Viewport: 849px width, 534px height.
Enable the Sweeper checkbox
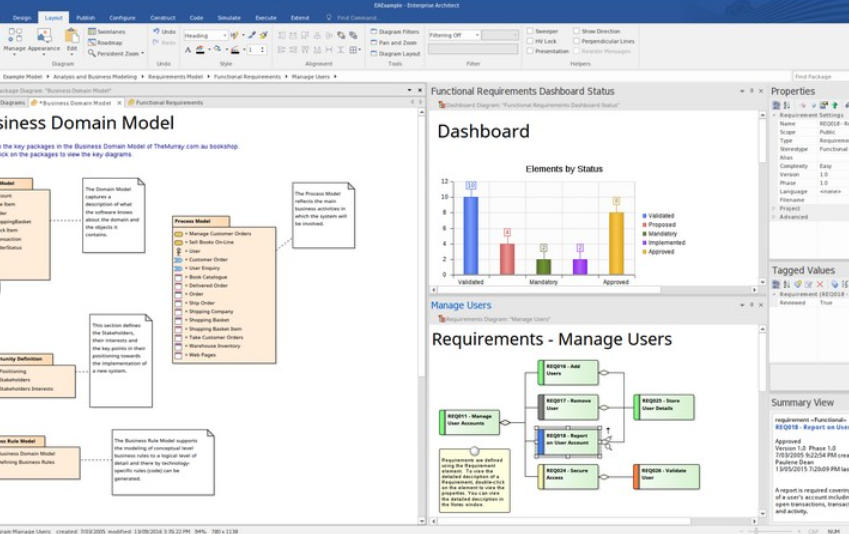coord(529,32)
